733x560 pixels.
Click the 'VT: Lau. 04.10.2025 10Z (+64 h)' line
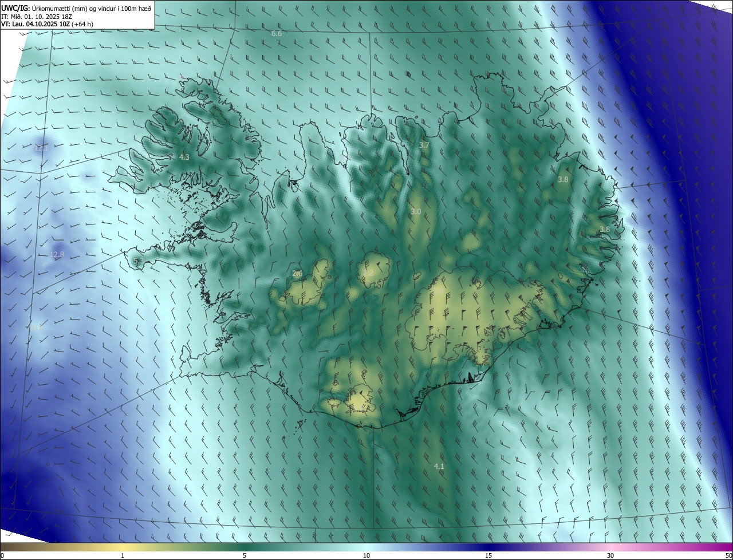(x=48, y=23)
